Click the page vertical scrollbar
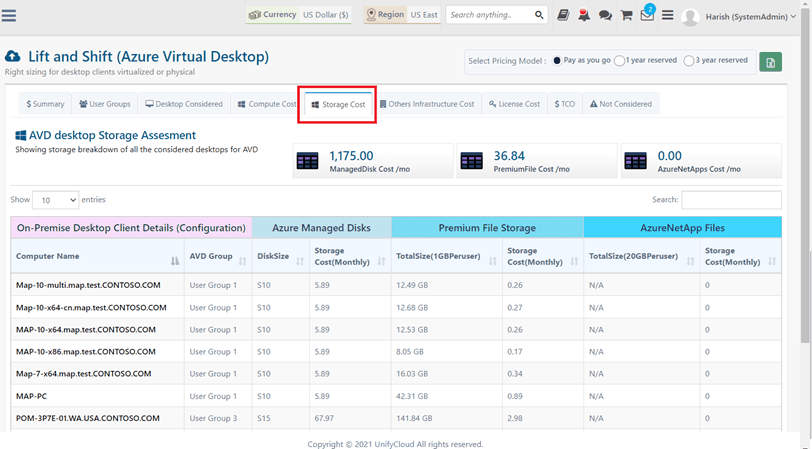 click(804, 176)
